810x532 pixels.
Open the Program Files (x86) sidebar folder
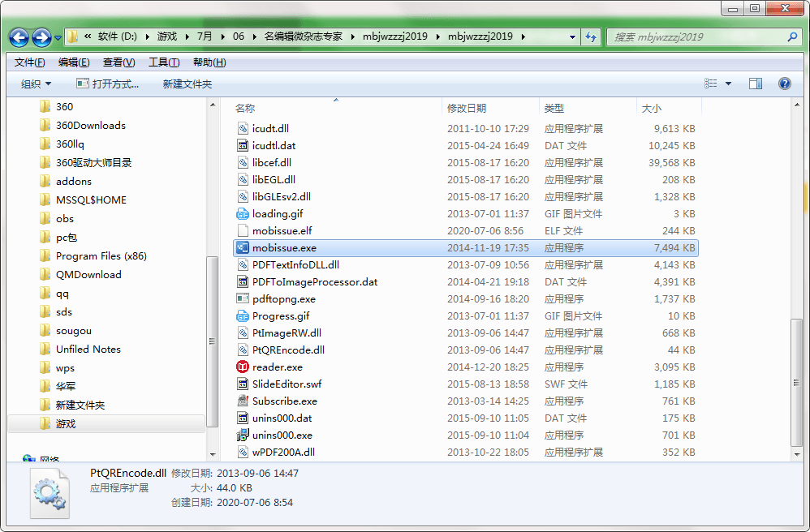click(x=101, y=256)
